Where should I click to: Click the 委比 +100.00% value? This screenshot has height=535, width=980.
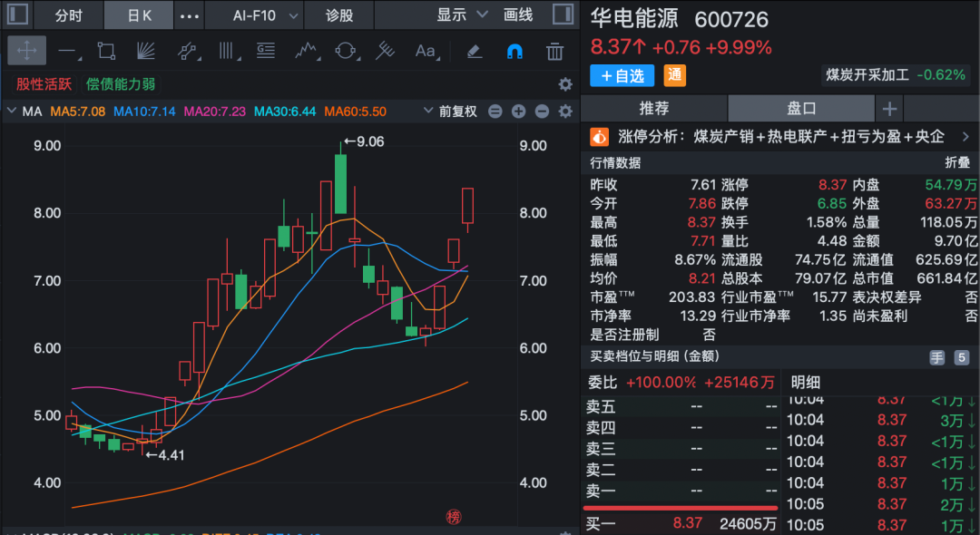coord(661,382)
